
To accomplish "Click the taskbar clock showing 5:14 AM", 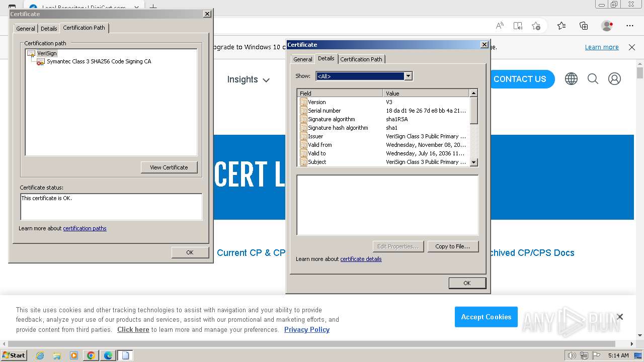I will pos(618,355).
